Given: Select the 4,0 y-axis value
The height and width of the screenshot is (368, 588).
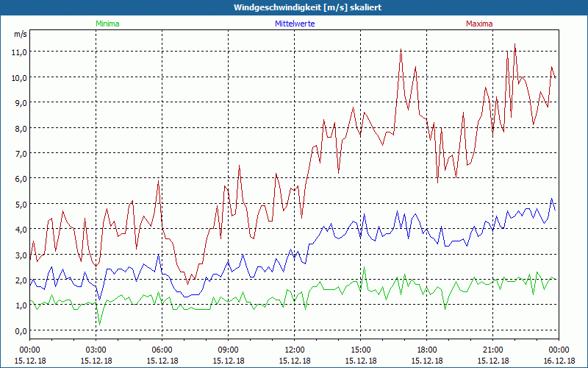Looking at the screenshot, I should [x=21, y=230].
